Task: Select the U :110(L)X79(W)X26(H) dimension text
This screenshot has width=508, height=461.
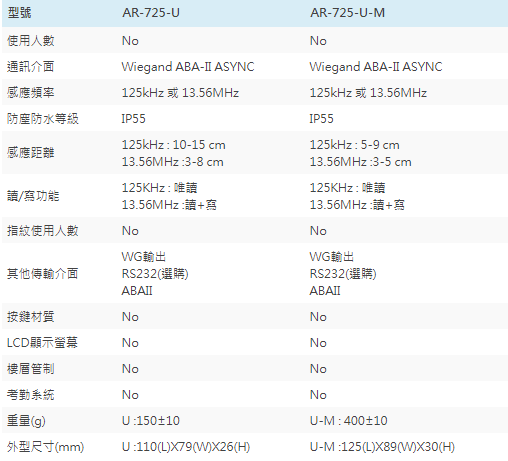Action: (186, 447)
